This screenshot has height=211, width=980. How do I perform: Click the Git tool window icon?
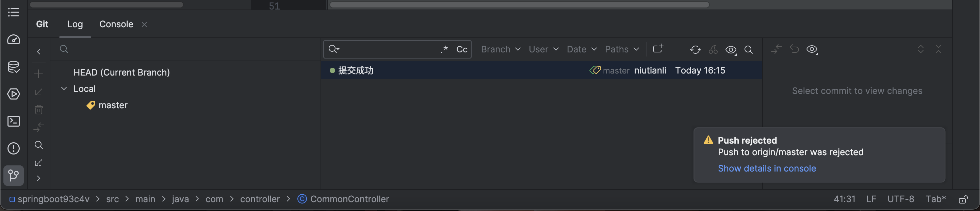[x=14, y=175]
